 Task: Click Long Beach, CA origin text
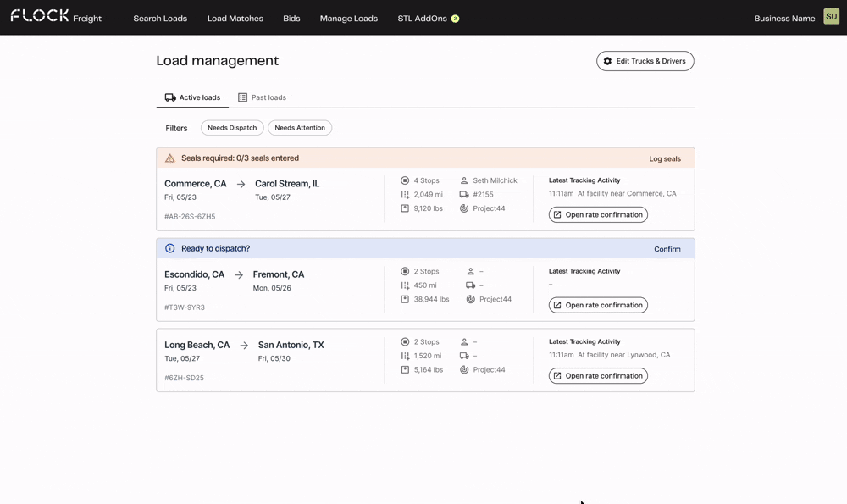pyautogui.click(x=197, y=346)
